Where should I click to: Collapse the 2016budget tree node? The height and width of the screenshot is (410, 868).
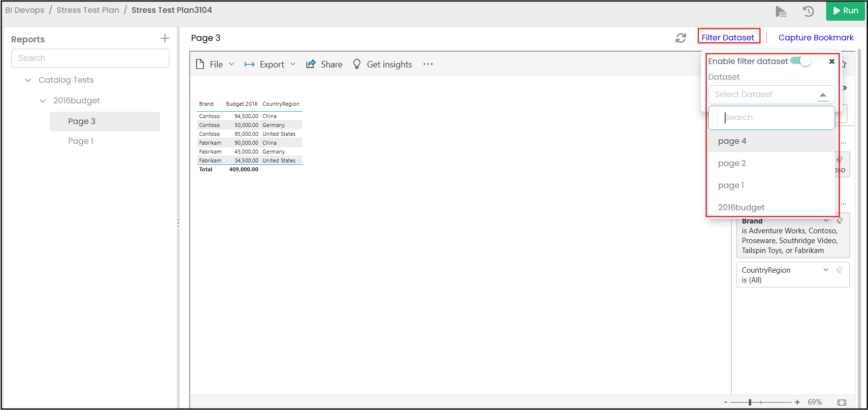pyautogui.click(x=43, y=101)
